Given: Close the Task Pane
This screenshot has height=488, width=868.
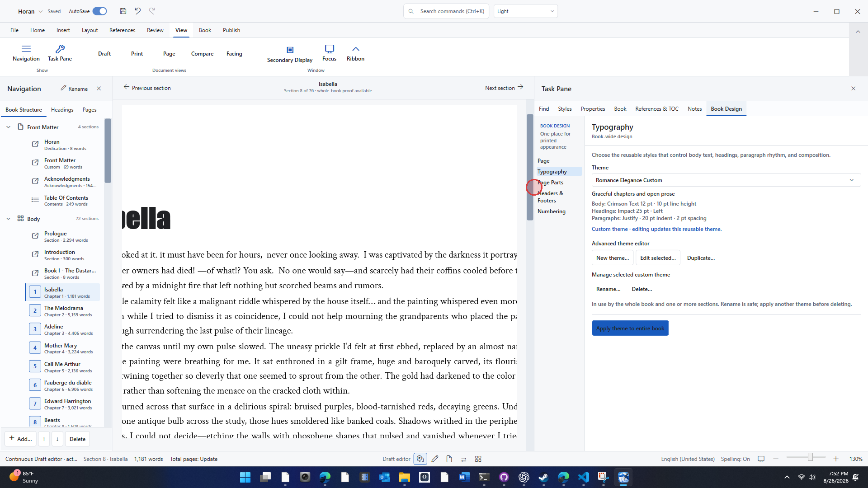Looking at the screenshot, I should tap(853, 89).
